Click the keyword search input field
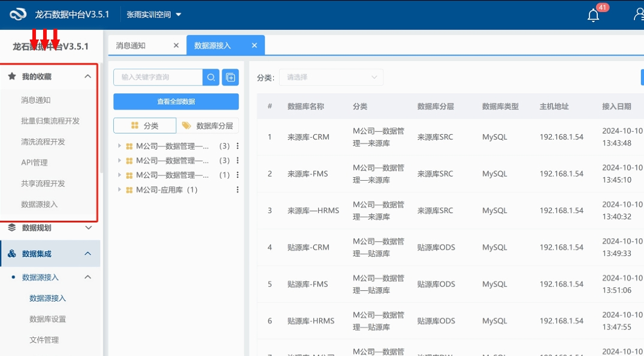The height and width of the screenshot is (356, 644). [x=159, y=77]
